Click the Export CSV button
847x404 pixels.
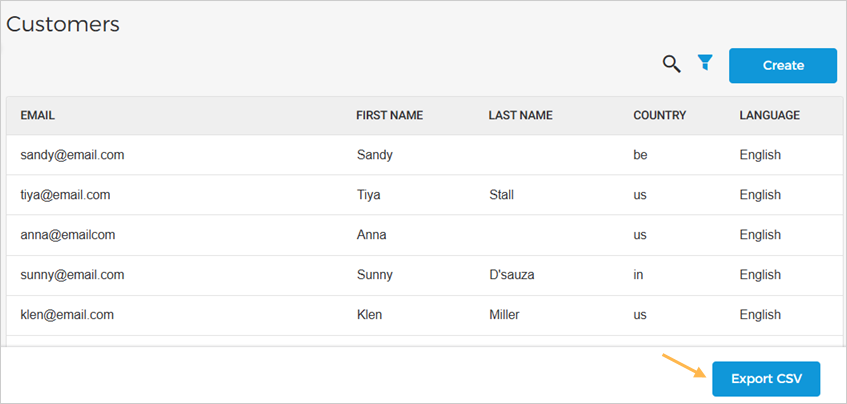[766, 379]
